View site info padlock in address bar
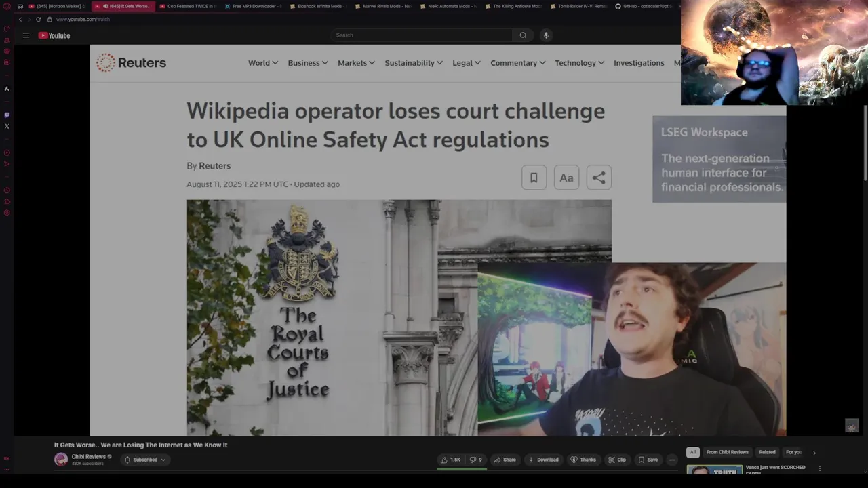868x488 pixels. pyautogui.click(x=50, y=19)
